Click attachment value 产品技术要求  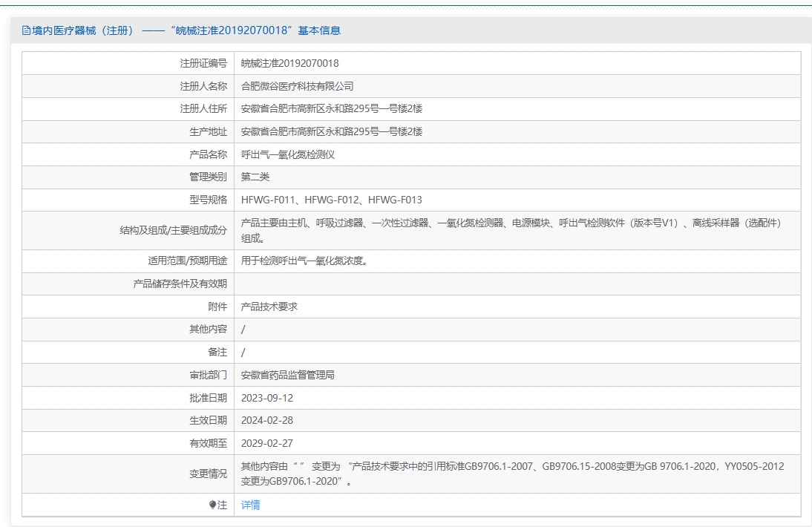coord(269,307)
